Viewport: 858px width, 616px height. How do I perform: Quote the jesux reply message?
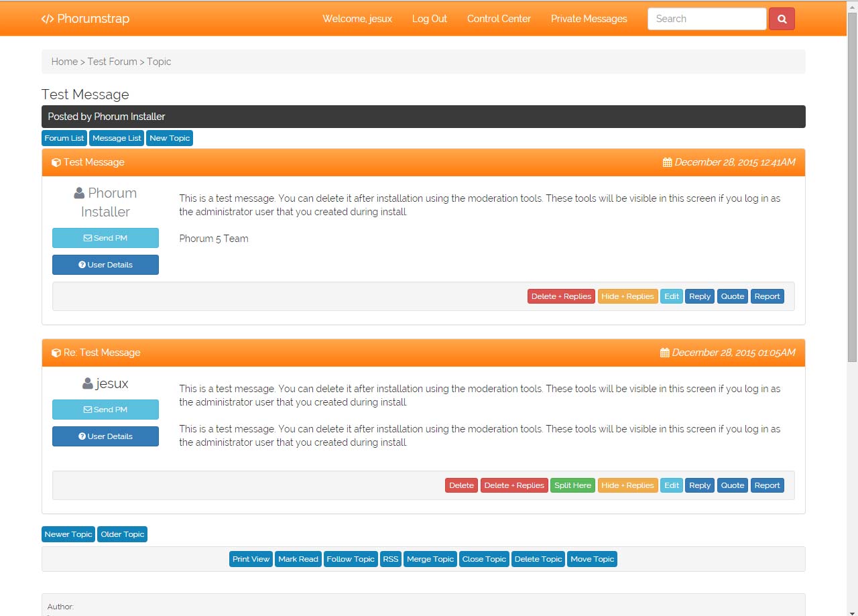(x=733, y=485)
